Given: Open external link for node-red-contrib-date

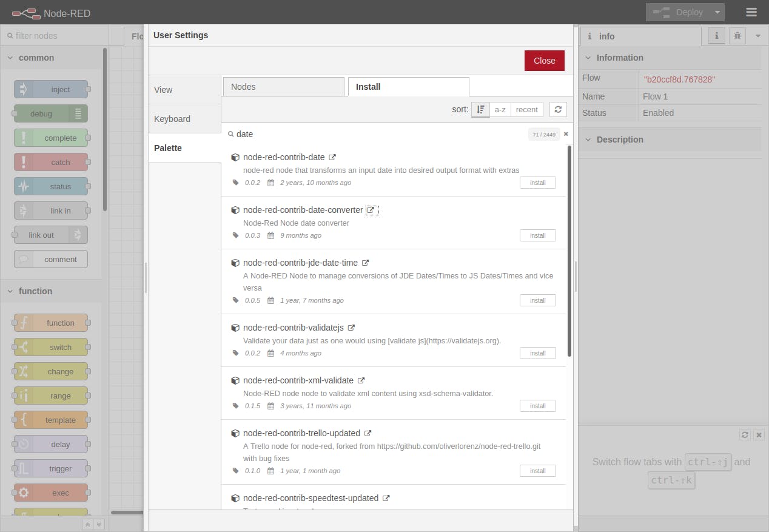Looking at the screenshot, I should (x=332, y=157).
